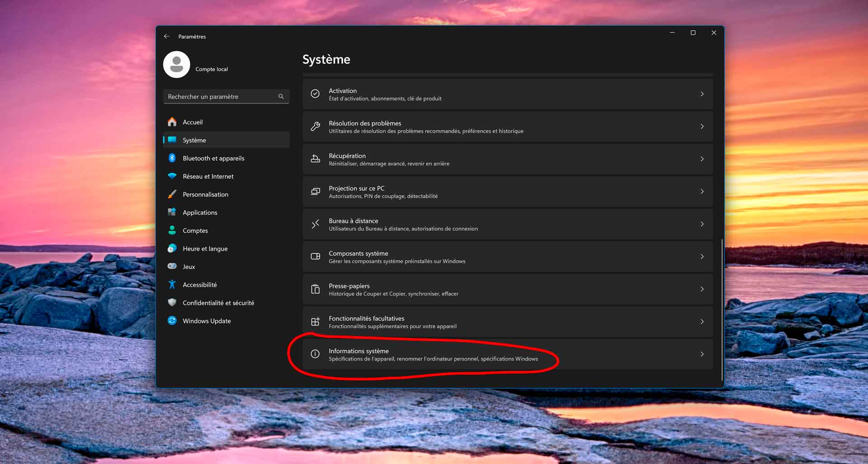Viewport: 868px width, 464px height.
Task: Click the Activation checkmark circle icon
Action: point(315,94)
